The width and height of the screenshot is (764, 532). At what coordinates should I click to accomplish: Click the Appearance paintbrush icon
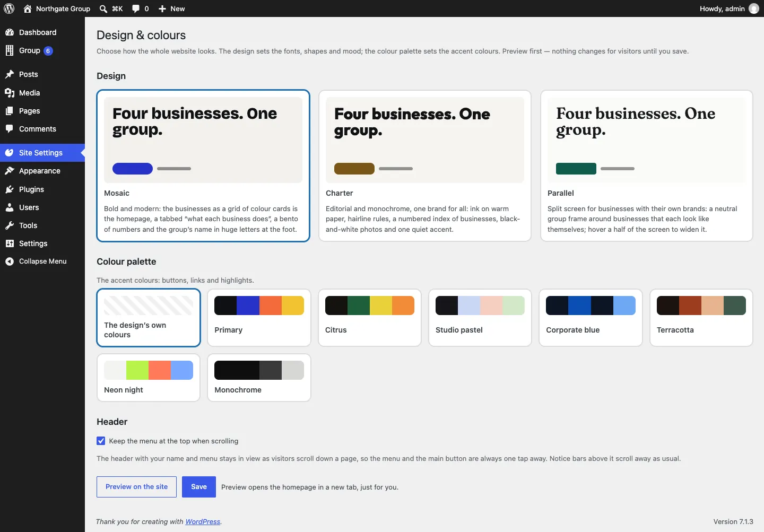click(10, 171)
